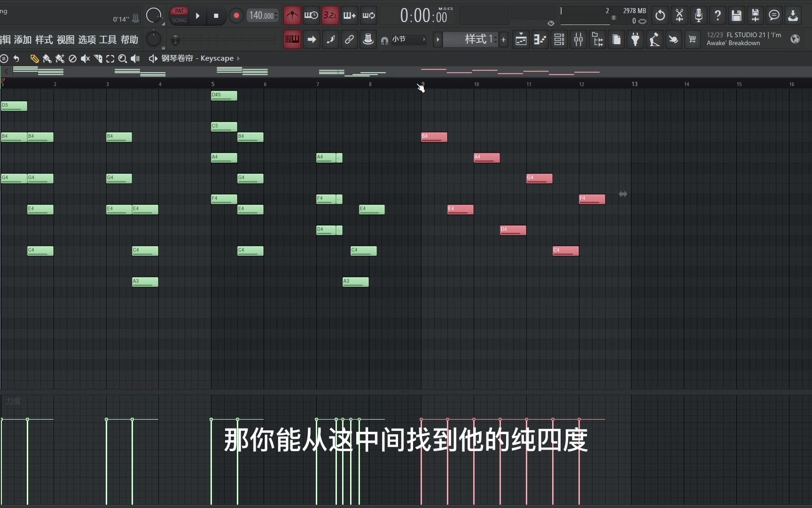Select the 样式 1 pattern name
The width and height of the screenshot is (812, 508).
(471, 40)
